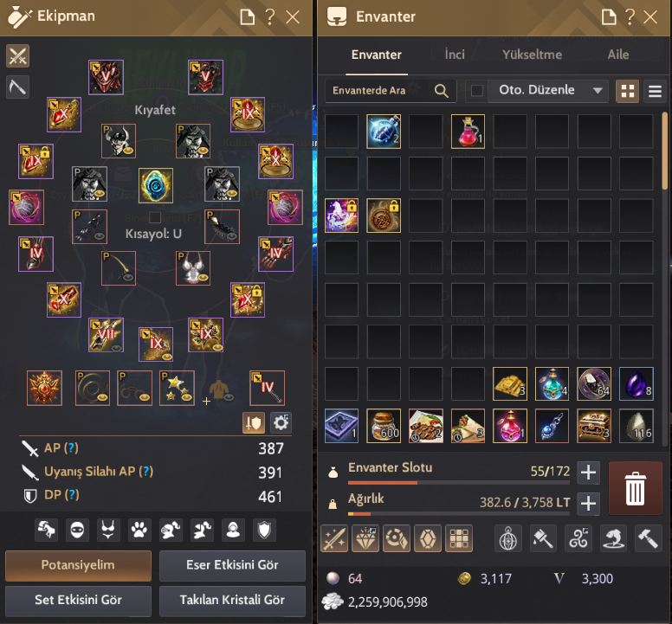Click the gold bars item in inventory
Screen dimensions: 672x624
pos(509,383)
